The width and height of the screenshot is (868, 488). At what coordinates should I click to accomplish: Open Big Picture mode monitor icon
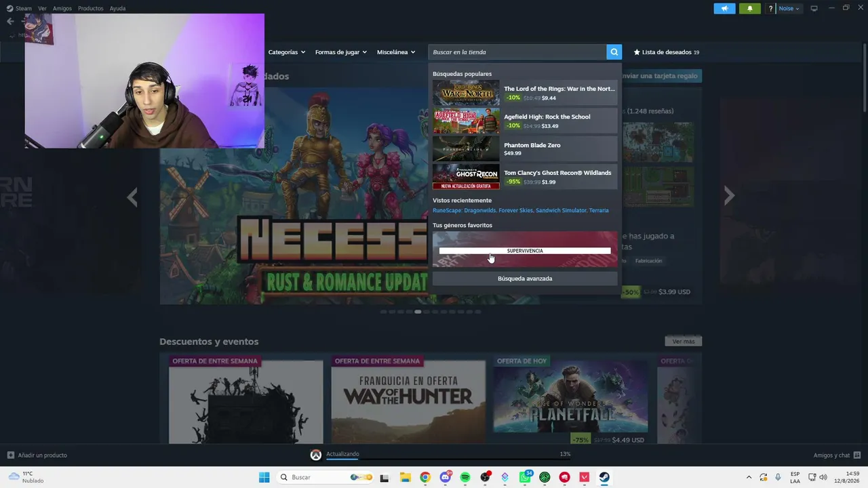coord(814,8)
